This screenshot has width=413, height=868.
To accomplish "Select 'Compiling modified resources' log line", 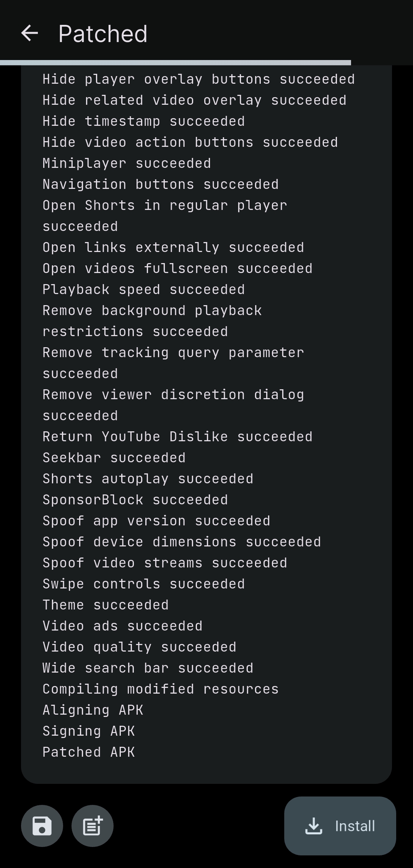I will (160, 689).
